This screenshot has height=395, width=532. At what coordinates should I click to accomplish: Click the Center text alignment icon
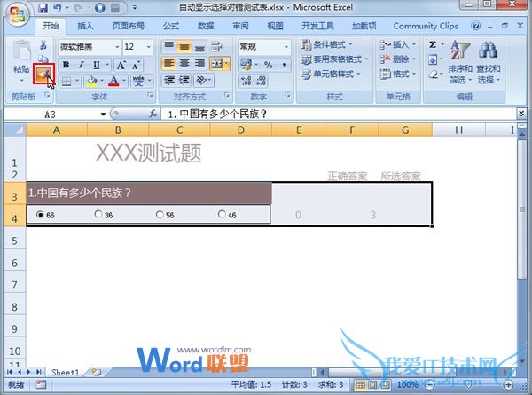[184, 64]
